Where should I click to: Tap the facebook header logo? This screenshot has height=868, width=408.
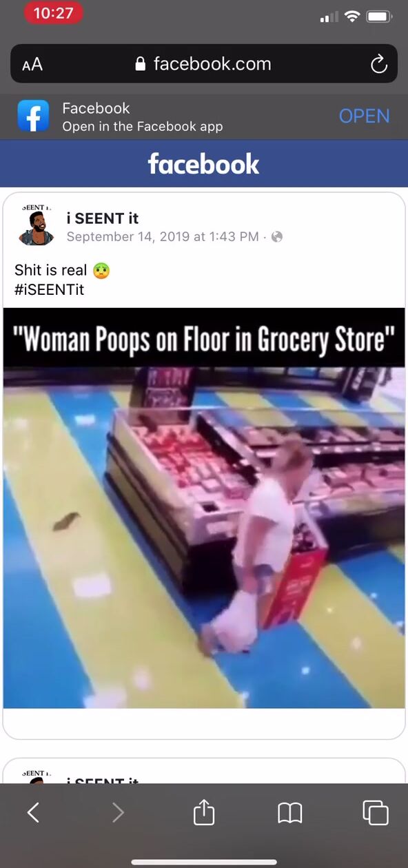[x=204, y=164]
